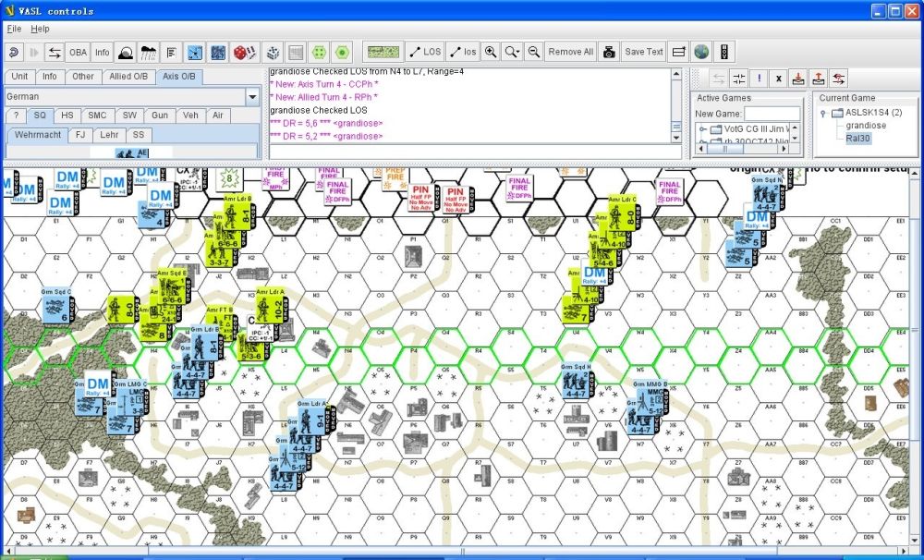Click the zoom in magnifier
The width and height of the screenshot is (924, 560).
(490, 52)
